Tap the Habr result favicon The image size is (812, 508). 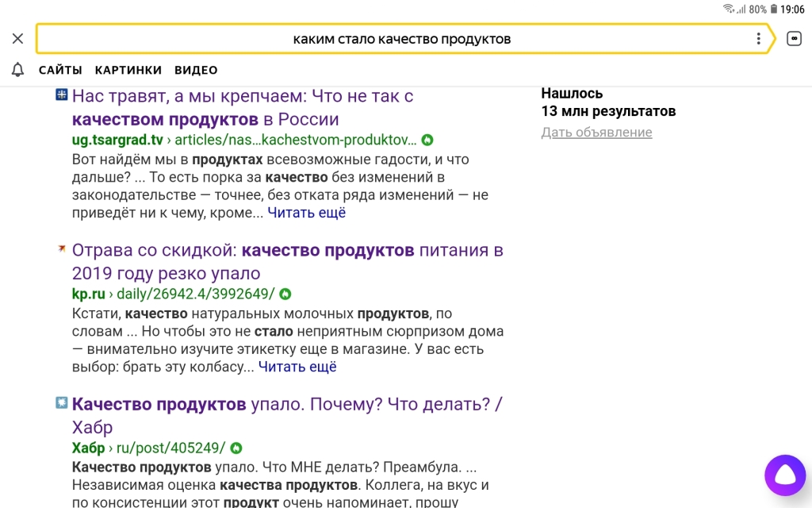point(61,403)
